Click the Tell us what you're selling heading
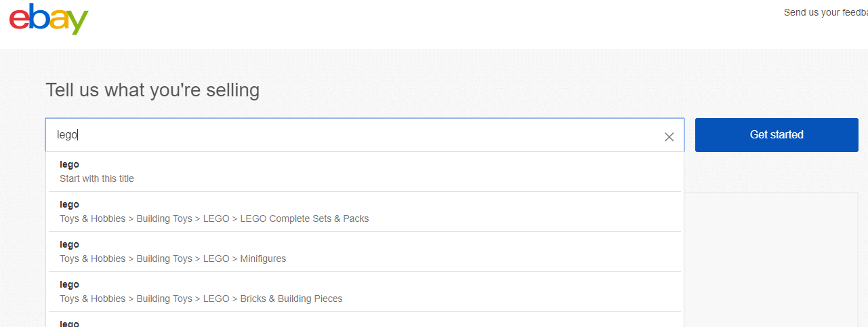 coord(152,90)
